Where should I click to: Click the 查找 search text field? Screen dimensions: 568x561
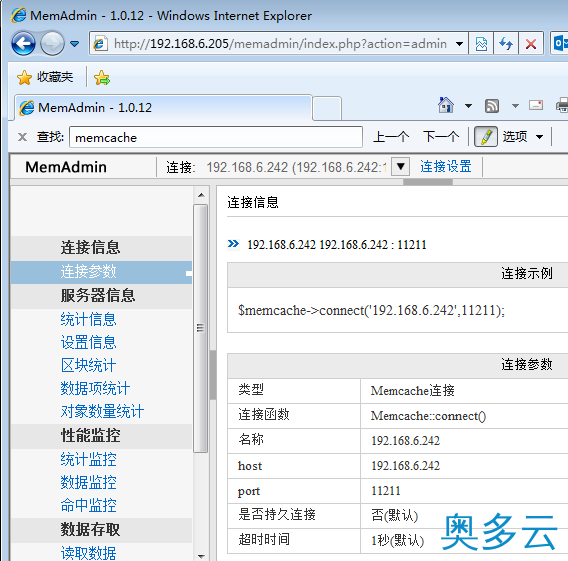click(216, 137)
